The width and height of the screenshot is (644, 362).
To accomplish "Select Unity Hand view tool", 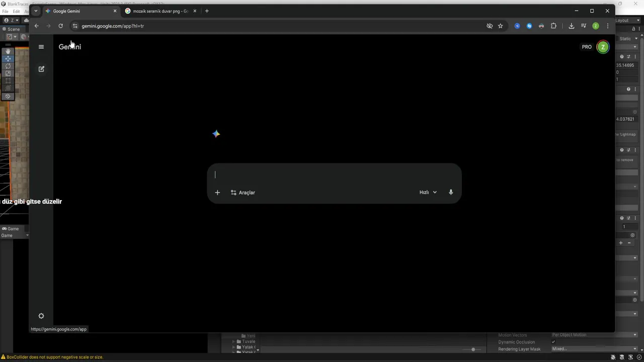I will pyautogui.click(x=8, y=51).
